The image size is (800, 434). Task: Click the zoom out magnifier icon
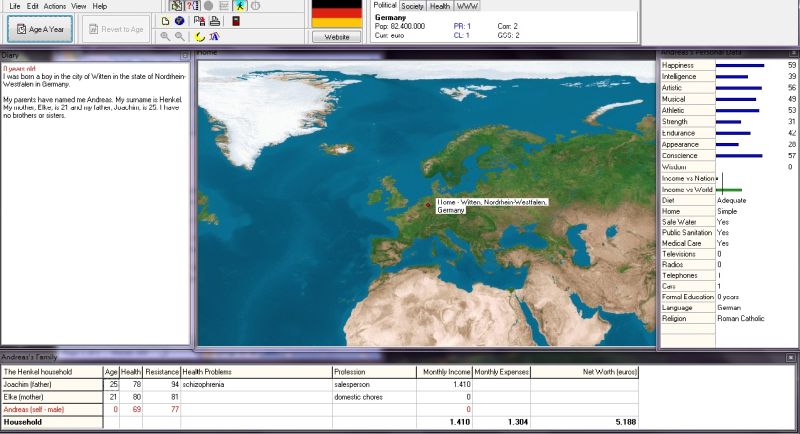point(180,36)
